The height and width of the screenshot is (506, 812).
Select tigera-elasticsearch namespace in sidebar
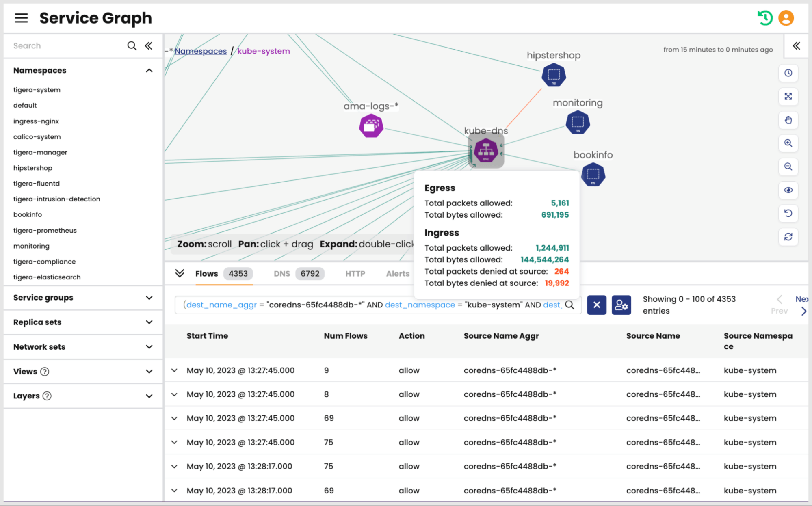click(x=47, y=277)
